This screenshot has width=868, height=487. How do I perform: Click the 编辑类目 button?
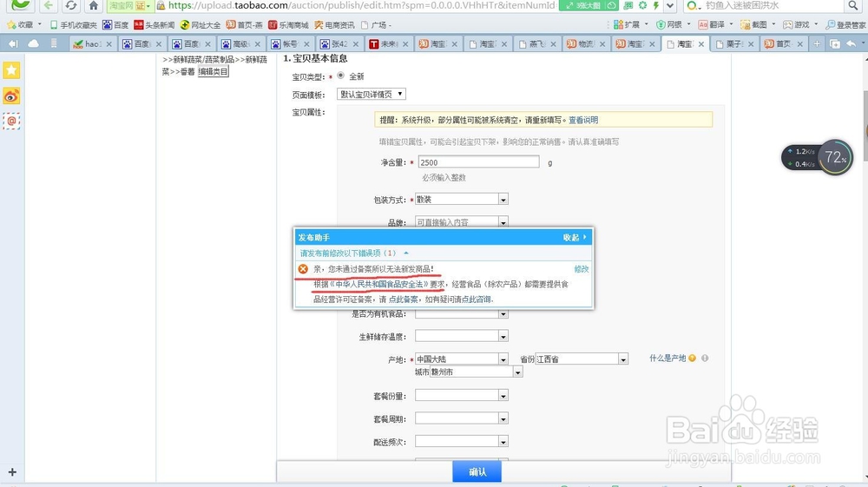[214, 71]
